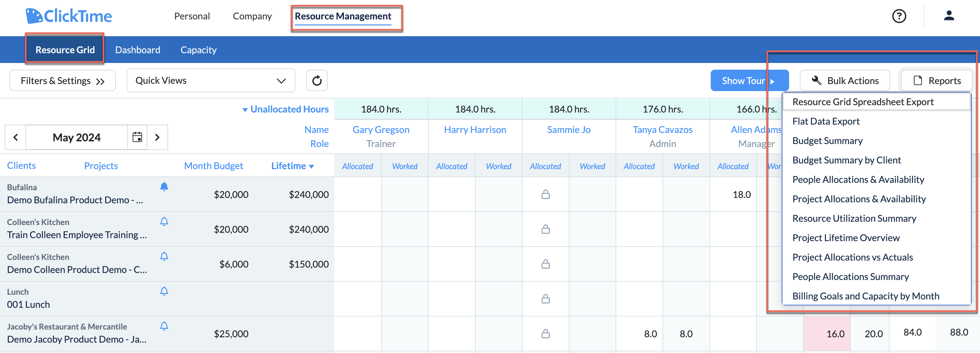This screenshot has width=980, height=353.
Task: Click lock icon in Demo Colleen row
Action: (546, 264)
